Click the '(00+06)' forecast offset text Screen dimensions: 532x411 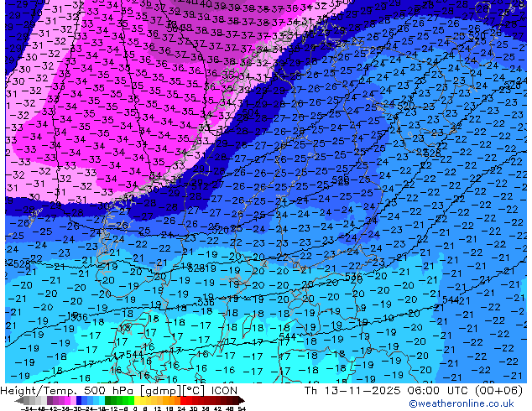[498, 391]
